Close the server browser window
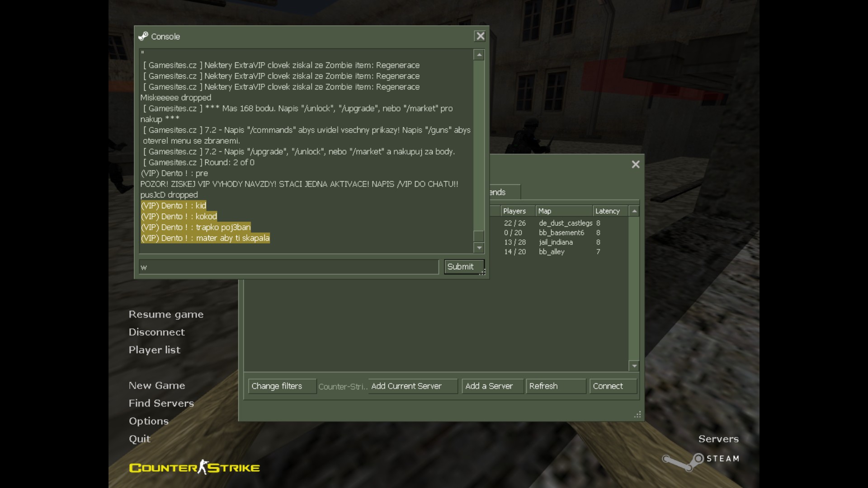The height and width of the screenshot is (488, 868). [636, 164]
